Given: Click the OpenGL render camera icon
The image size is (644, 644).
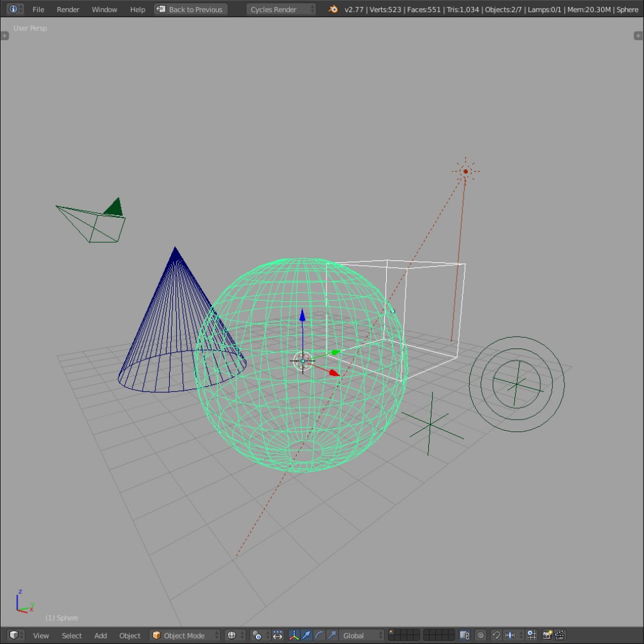Looking at the screenshot, I should [x=548, y=636].
